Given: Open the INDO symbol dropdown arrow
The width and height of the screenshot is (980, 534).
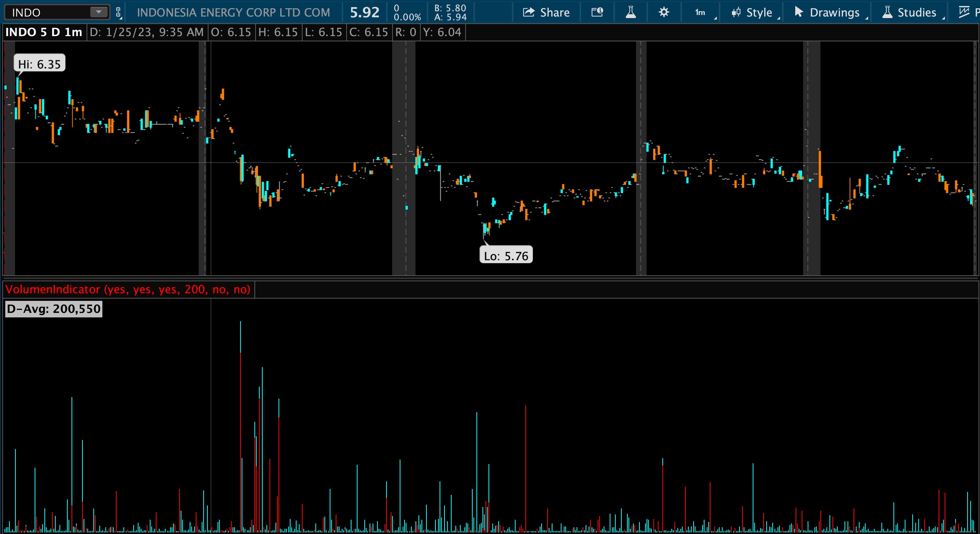Looking at the screenshot, I should pyautogui.click(x=99, y=12).
